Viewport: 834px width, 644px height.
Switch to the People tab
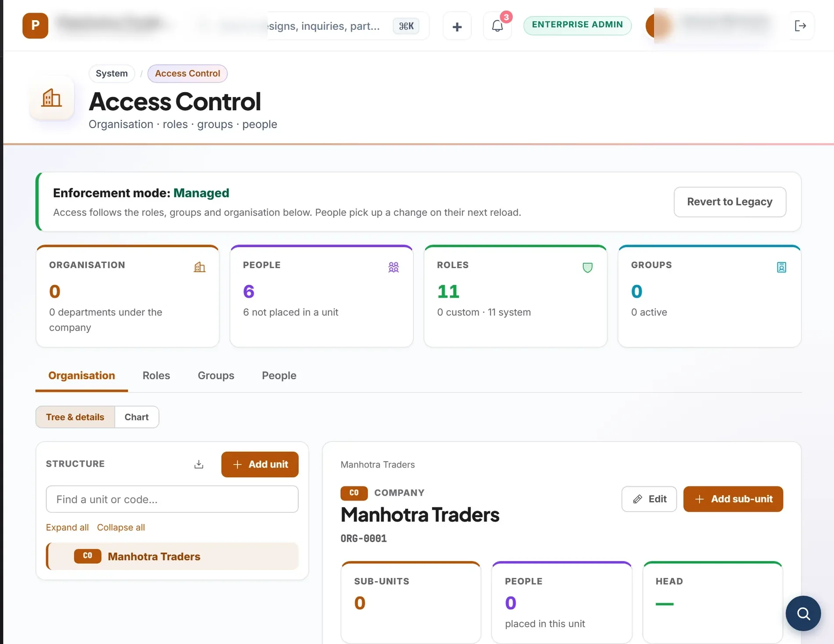tap(279, 376)
